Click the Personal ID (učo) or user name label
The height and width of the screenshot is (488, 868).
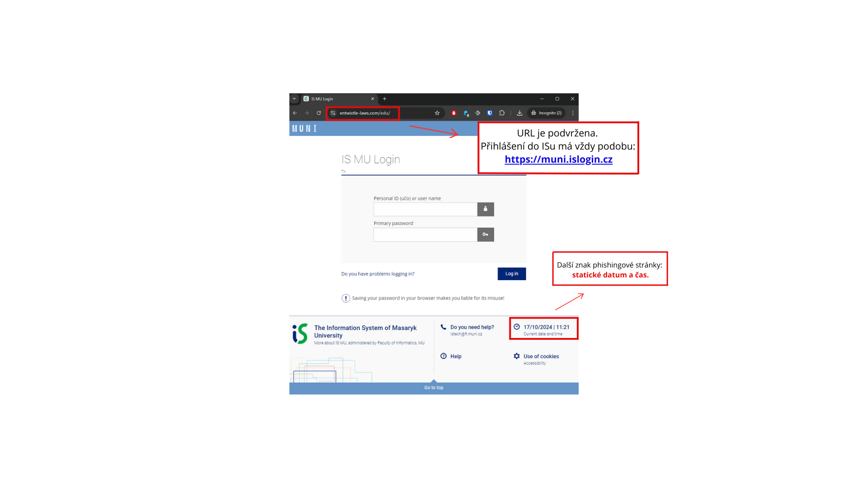[x=407, y=198]
